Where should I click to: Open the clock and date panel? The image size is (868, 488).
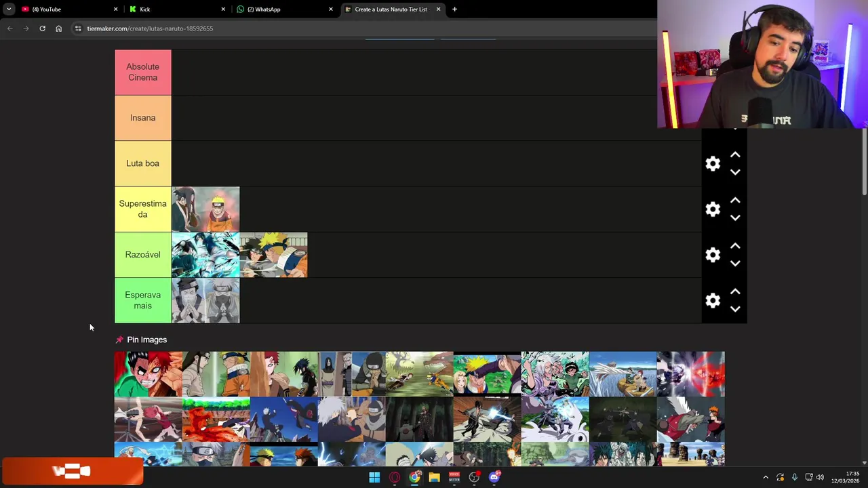tap(846, 477)
